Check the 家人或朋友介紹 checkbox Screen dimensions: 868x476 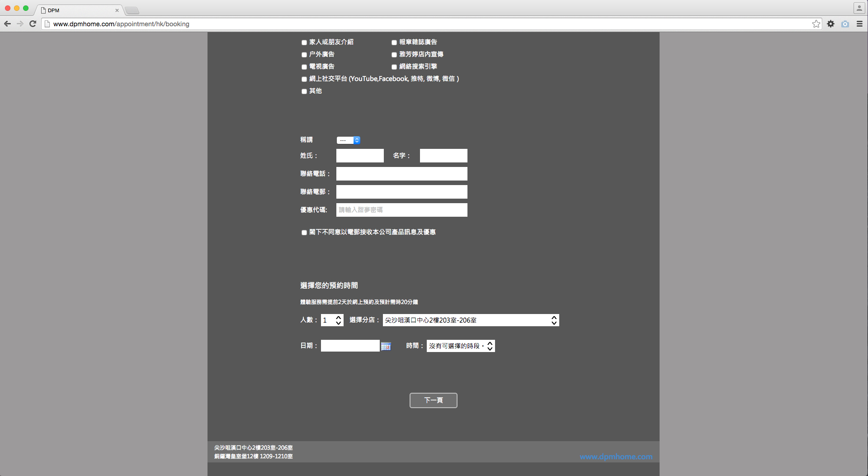[x=304, y=43]
